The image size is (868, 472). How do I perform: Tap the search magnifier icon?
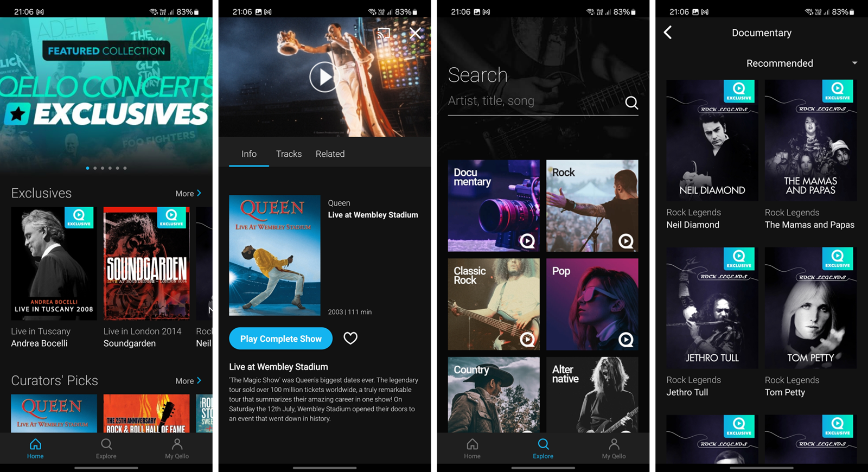point(631,103)
